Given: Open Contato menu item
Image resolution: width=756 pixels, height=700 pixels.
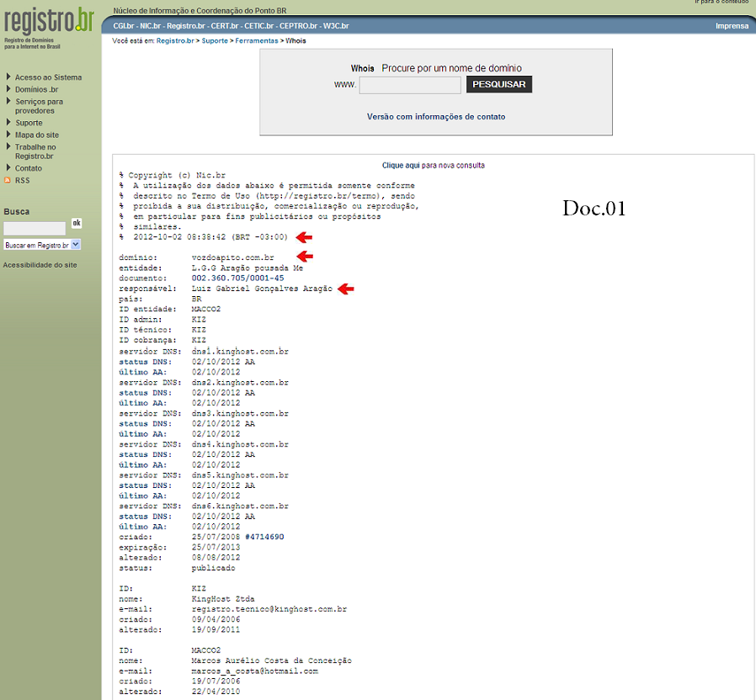Looking at the screenshot, I should (x=29, y=168).
